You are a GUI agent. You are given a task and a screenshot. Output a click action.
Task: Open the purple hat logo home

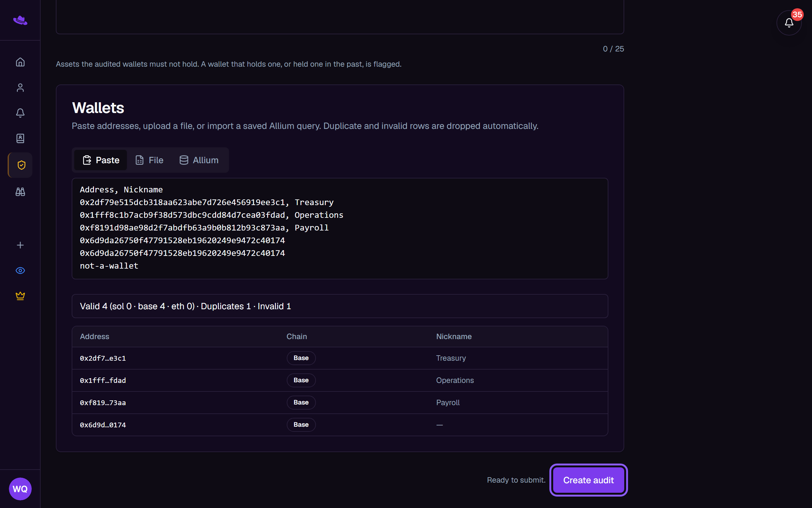point(20,20)
